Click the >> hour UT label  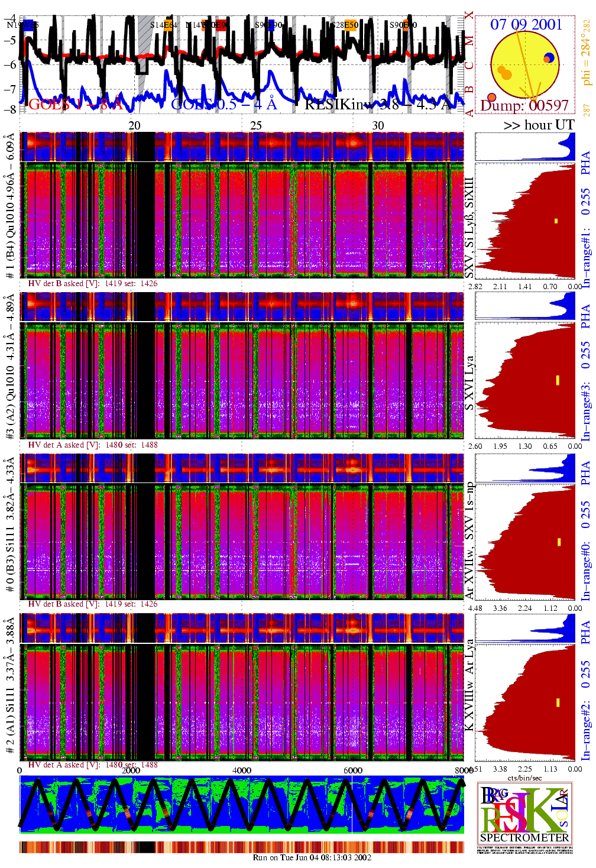539,125
